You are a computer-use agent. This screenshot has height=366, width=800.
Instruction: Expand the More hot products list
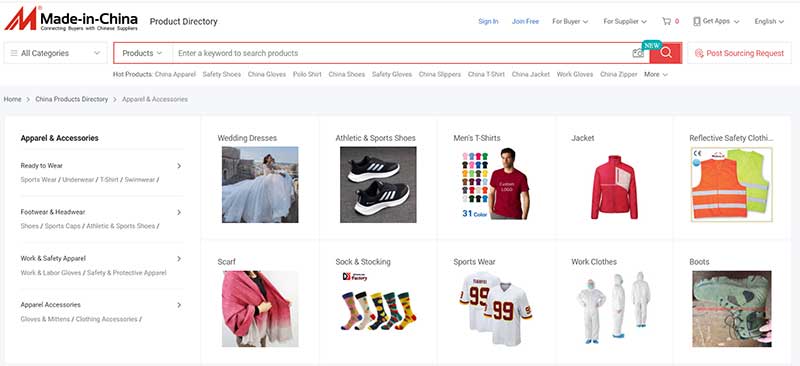coord(656,75)
